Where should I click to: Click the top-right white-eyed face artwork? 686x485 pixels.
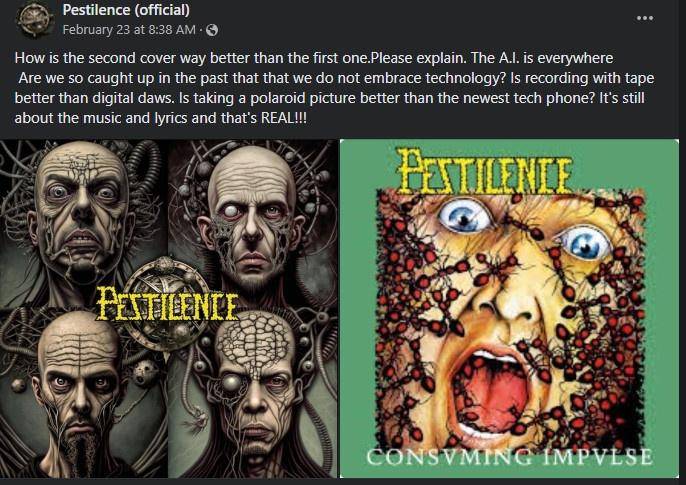point(253,214)
